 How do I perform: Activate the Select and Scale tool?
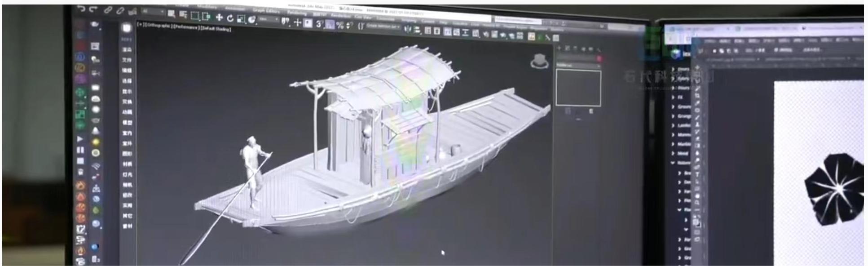coord(241,19)
